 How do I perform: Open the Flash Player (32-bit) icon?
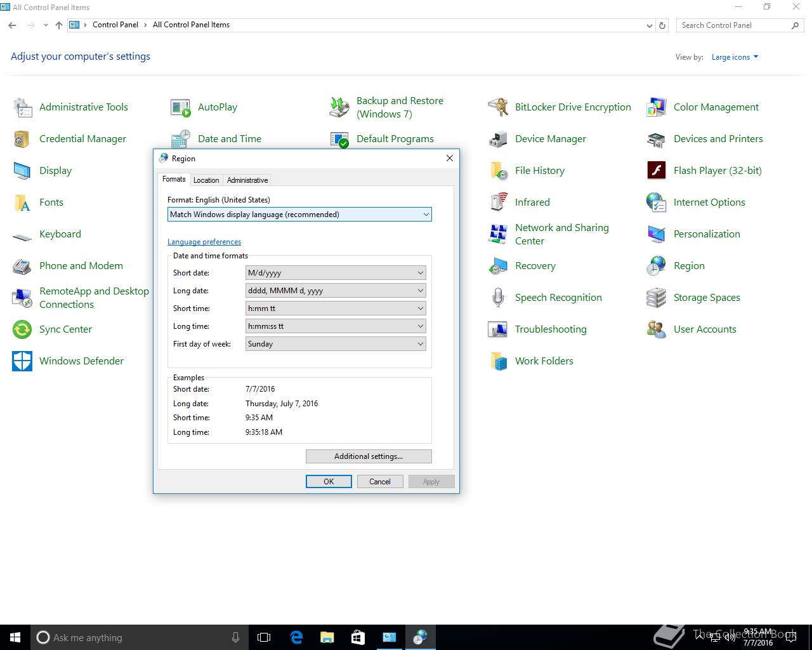657,171
